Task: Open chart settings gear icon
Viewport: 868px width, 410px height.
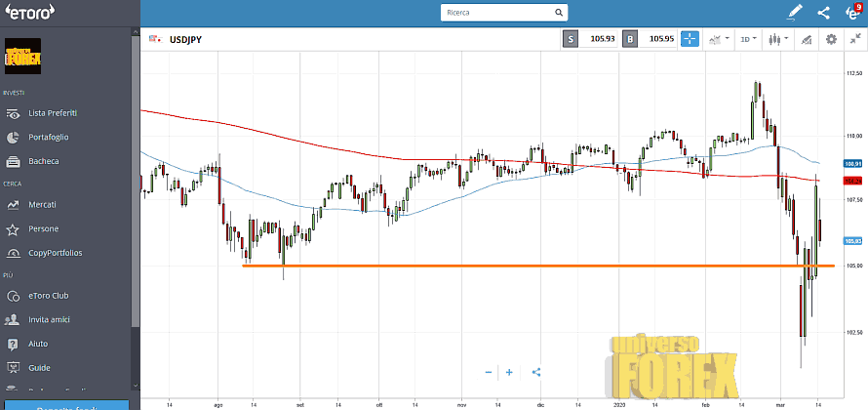Action: pyautogui.click(x=831, y=39)
